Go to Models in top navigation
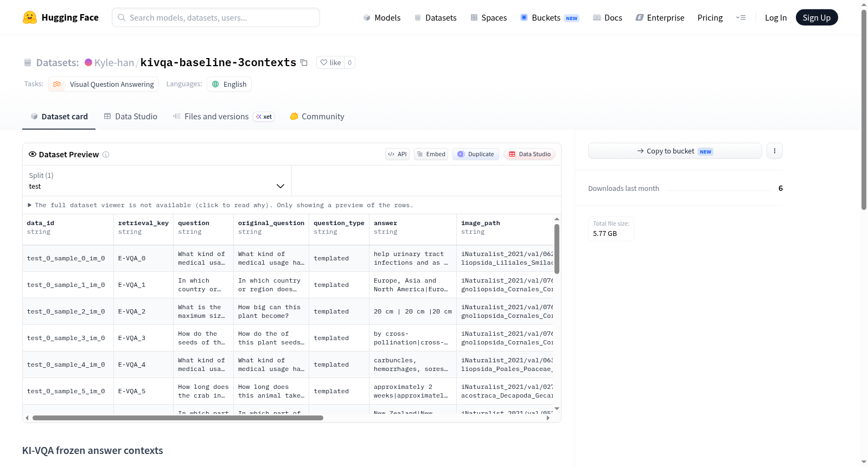868x467 pixels. coord(382,17)
